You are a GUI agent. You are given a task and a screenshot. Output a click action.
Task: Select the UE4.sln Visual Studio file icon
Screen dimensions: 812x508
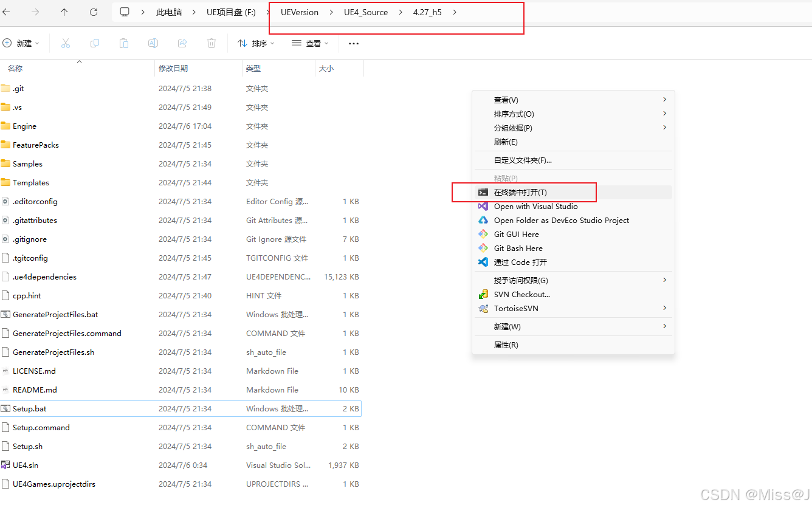pos(5,465)
